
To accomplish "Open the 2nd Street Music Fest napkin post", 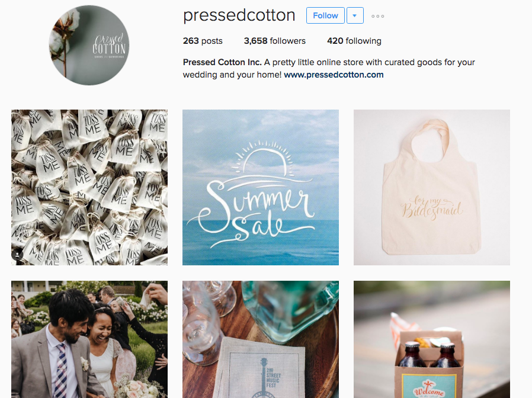I will (x=261, y=339).
